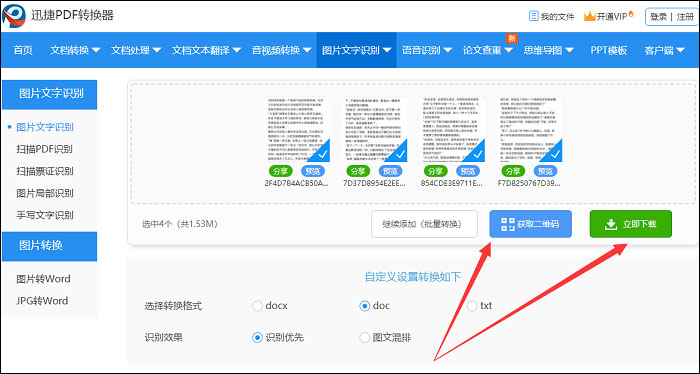Toggle checkmark on thumbnail F7D8250767D39

click(555, 154)
